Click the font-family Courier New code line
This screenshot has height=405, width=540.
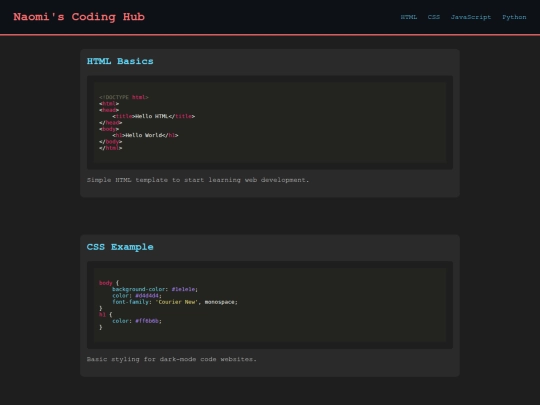coord(175,302)
